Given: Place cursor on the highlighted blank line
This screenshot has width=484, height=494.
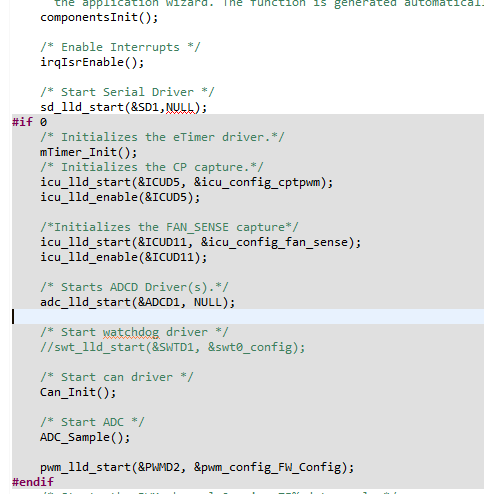Looking at the screenshot, I should click(248, 316).
